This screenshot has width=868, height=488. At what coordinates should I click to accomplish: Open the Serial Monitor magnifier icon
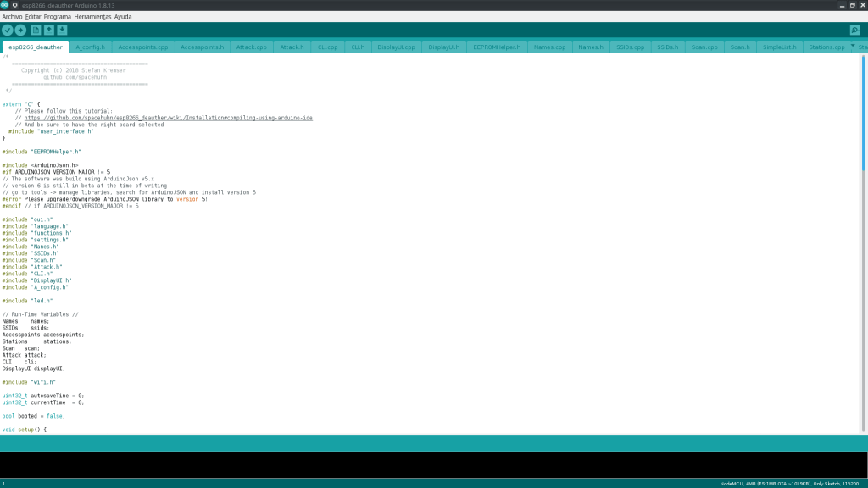coord(854,30)
